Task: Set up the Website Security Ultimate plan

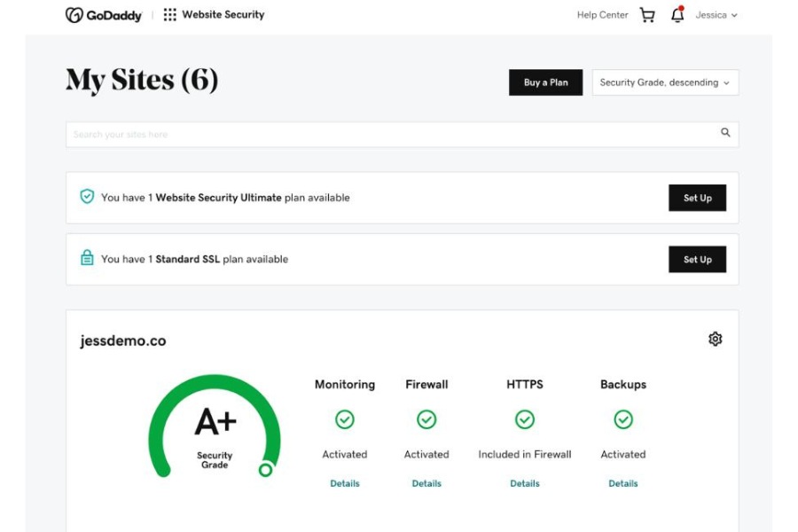Action: pyautogui.click(x=697, y=198)
